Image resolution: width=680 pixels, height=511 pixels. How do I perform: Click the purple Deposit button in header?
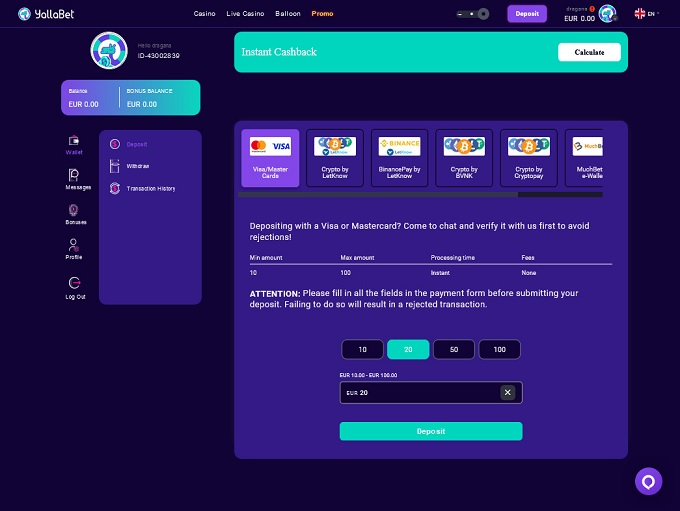coord(527,14)
